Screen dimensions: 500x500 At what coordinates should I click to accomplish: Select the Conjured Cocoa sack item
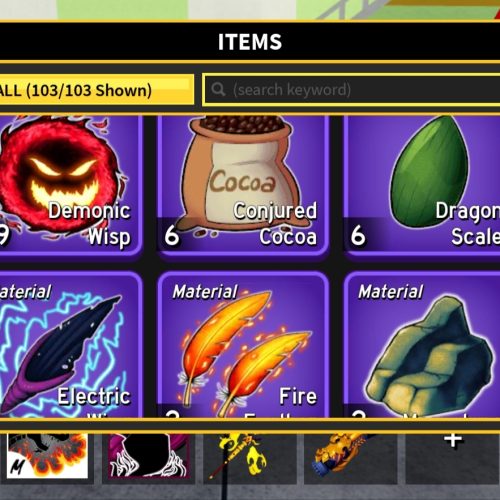(243, 185)
